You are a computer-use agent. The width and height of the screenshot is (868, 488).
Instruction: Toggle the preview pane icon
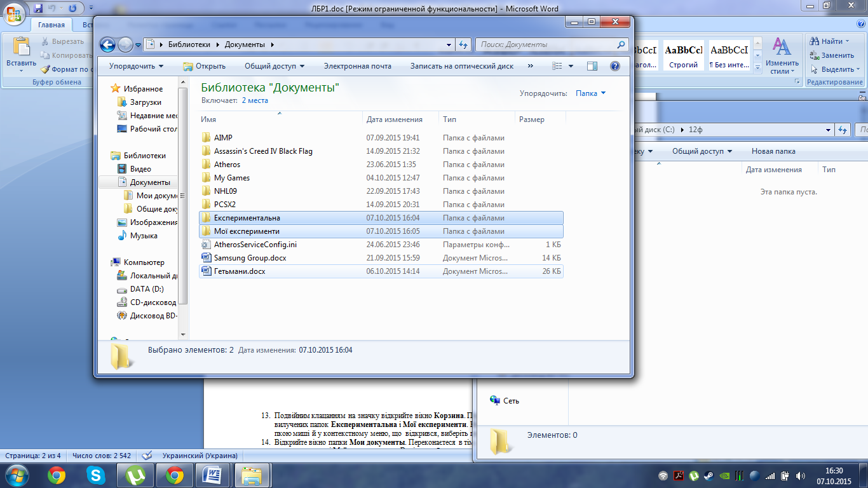(x=592, y=66)
